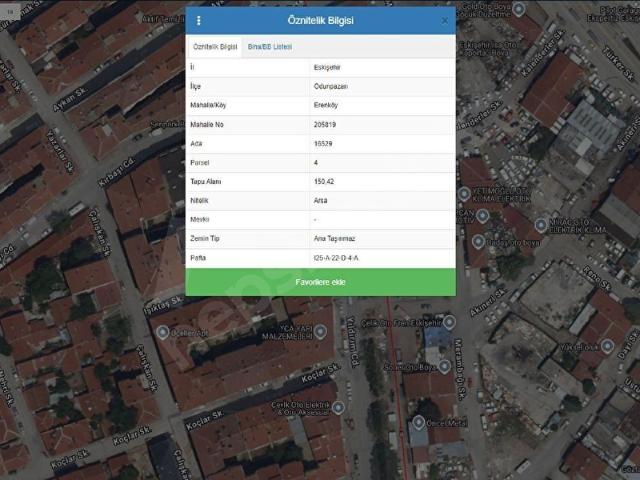640x480 pixels.
Task: Select the Metal shop map pin
Action: (418, 422)
